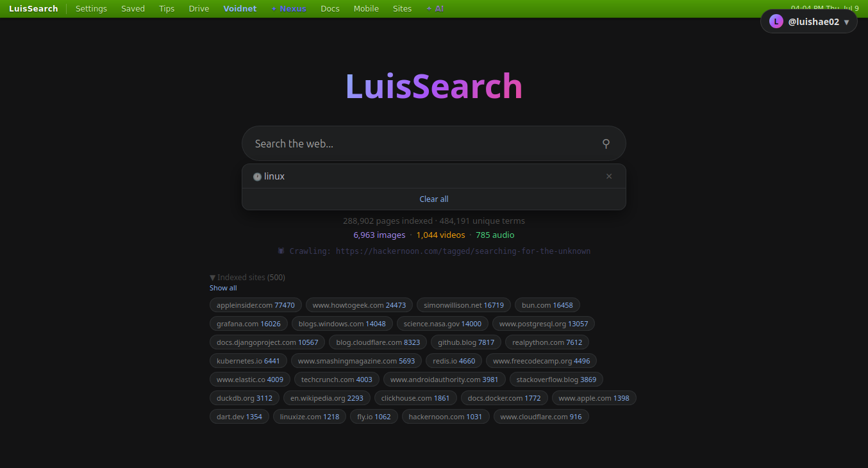
Task: Select the redis.io 4660 chip
Action: [x=454, y=361]
